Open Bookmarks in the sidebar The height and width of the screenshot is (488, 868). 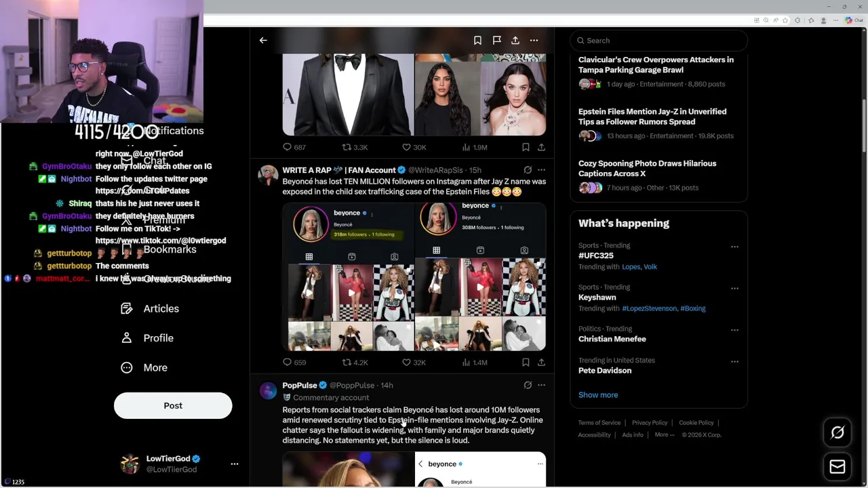click(x=159, y=249)
